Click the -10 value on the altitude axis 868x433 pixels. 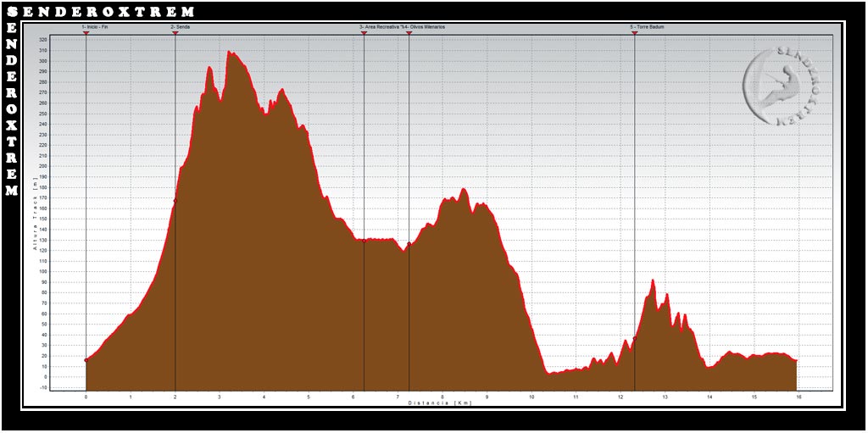43,387
